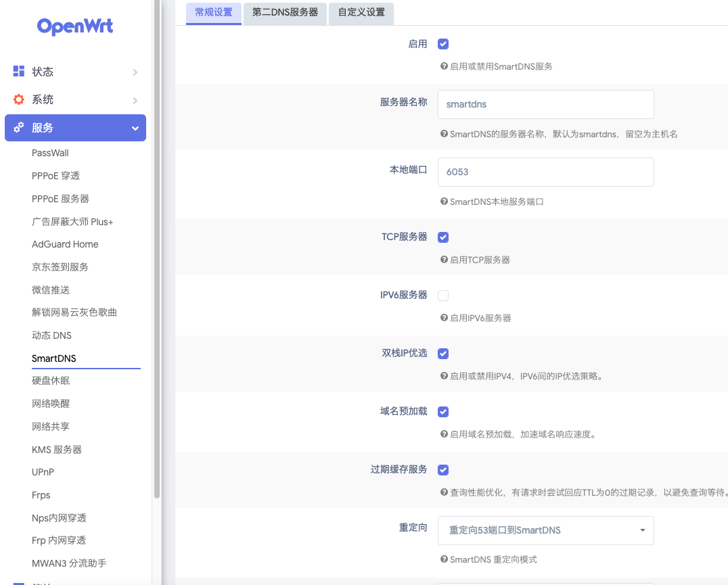Click the help icon beside 启用TCP服务器
728x585 pixels.
444,260
